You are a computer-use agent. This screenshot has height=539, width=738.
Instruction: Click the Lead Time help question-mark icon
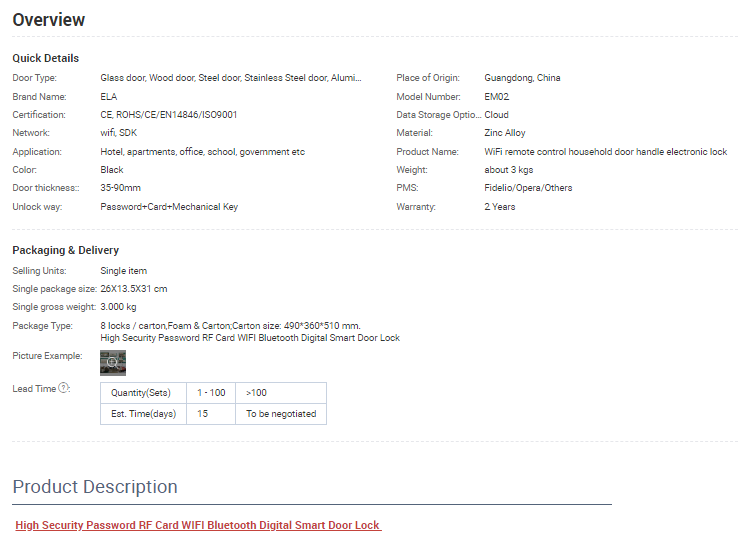(64, 388)
